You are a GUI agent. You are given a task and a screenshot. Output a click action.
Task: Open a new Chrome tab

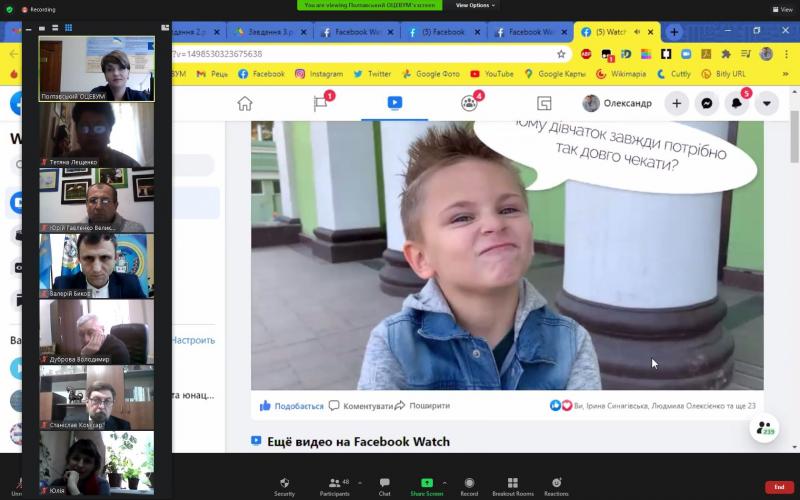coord(674,32)
